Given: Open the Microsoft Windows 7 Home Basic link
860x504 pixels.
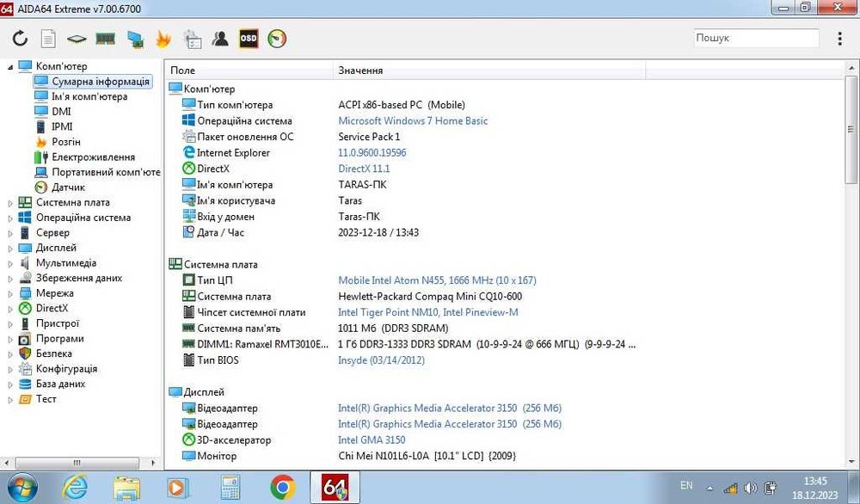Looking at the screenshot, I should click(x=413, y=120).
